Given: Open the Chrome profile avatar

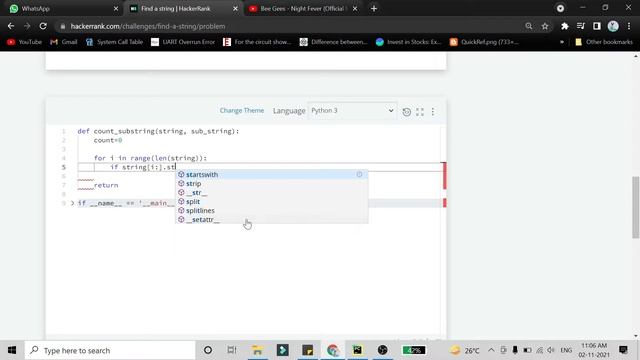Looking at the screenshot, I should pyautogui.click(x=613, y=26).
